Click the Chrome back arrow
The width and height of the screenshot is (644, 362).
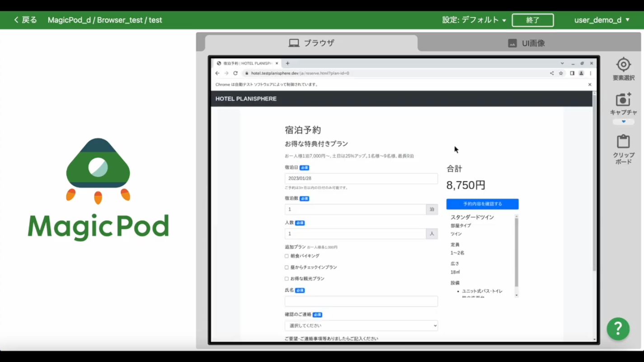point(217,73)
